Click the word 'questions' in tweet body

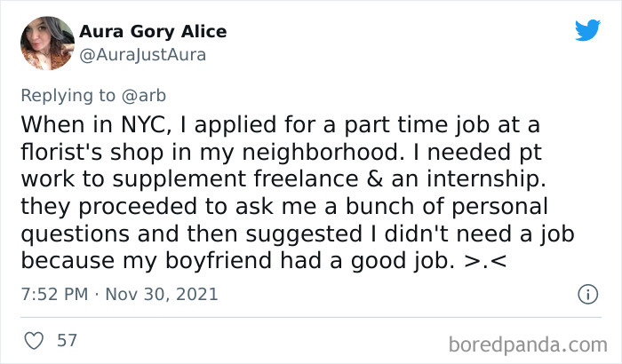tap(76, 234)
